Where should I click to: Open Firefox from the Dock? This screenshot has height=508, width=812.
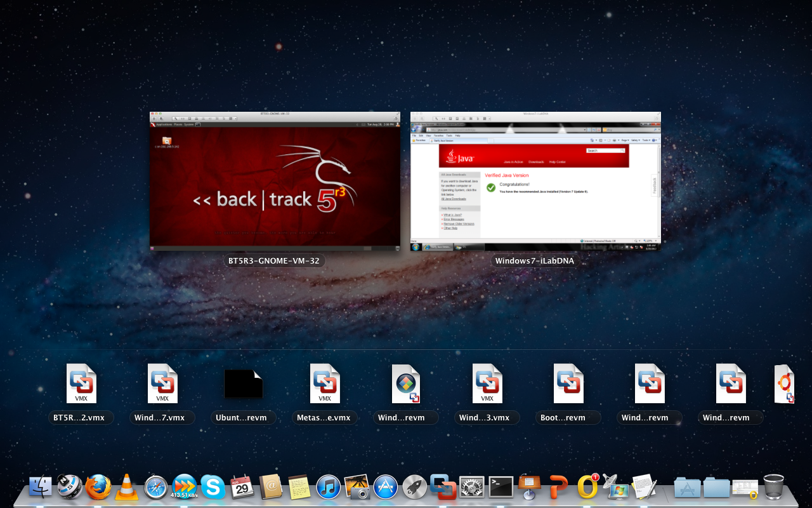[98, 488]
